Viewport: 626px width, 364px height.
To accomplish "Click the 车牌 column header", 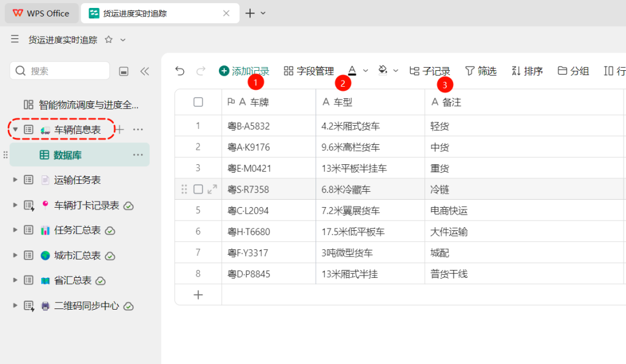I will (269, 102).
